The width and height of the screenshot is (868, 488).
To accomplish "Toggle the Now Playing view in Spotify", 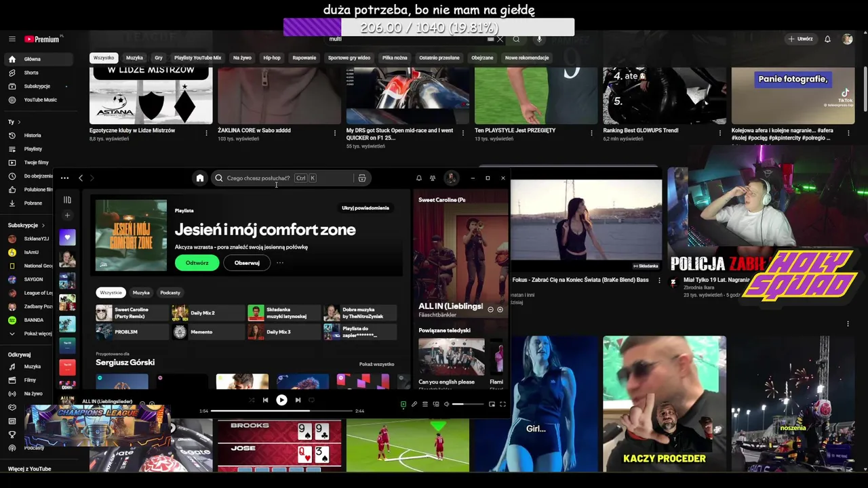I will click(403, 404).
